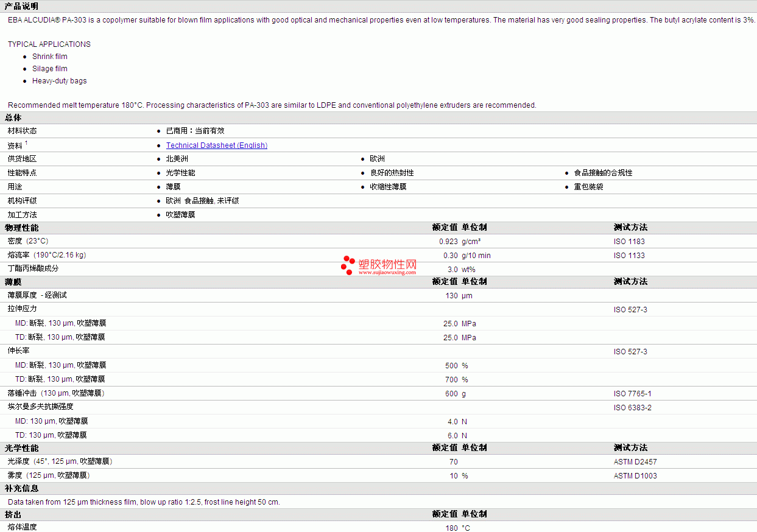Click the 熔流率 (190°C/2.16 kg) label
This screenshot has width=757, height=532.
coord(47,255)
